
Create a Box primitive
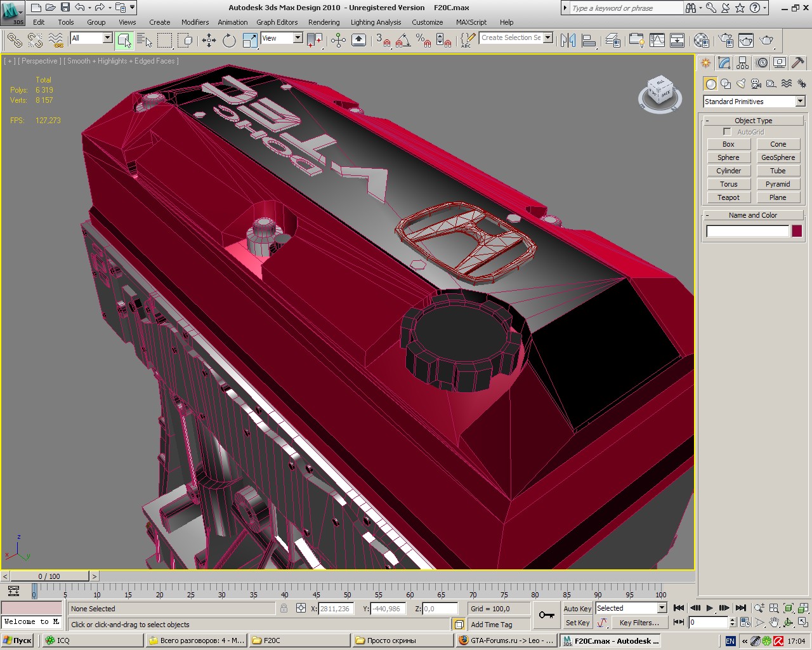tap(728, 144)
